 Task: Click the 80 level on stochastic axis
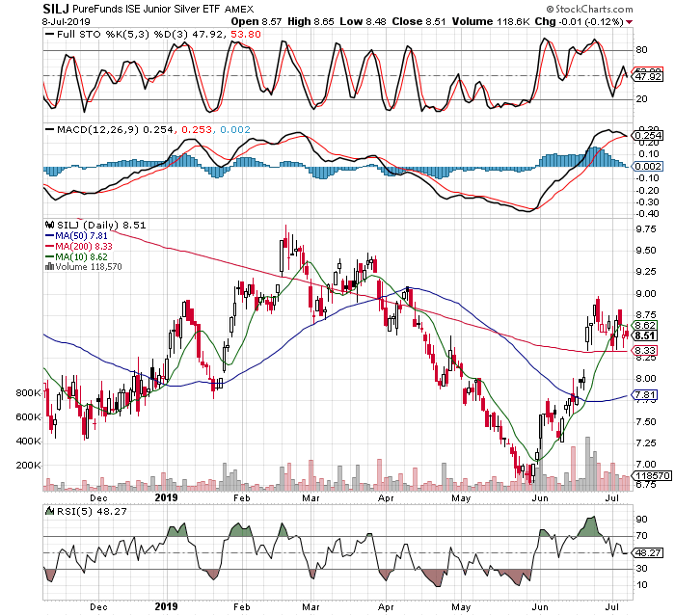641,50
